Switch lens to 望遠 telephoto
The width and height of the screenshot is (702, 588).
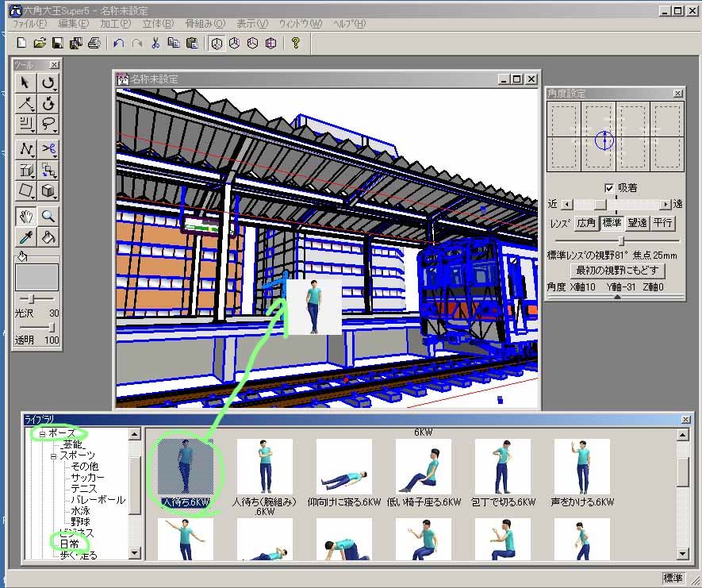(637, 223)
